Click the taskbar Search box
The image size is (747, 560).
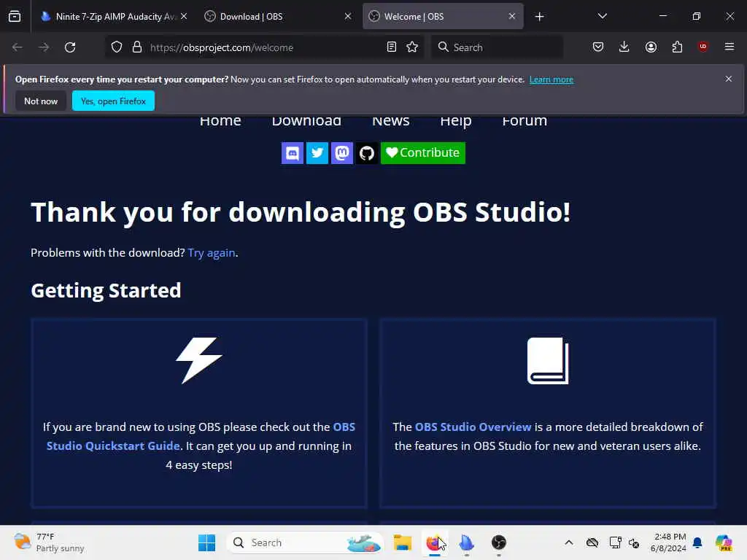pos(306,542)
